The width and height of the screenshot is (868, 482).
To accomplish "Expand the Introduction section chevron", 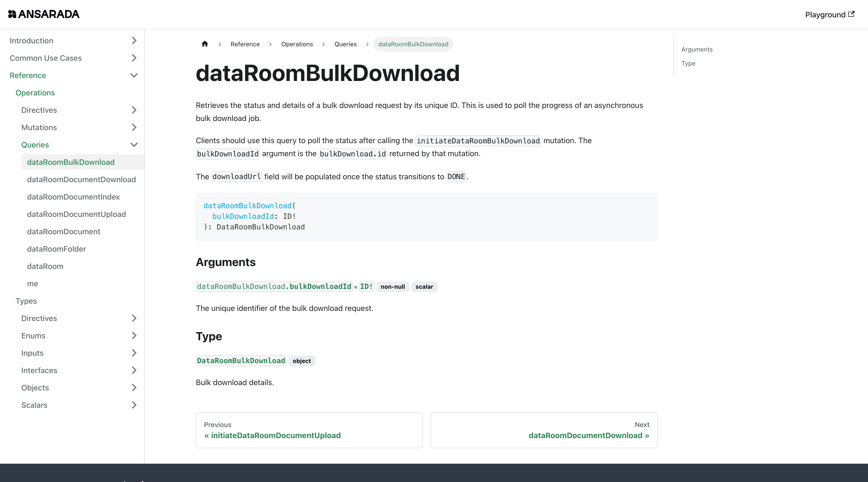I will 134,41.
